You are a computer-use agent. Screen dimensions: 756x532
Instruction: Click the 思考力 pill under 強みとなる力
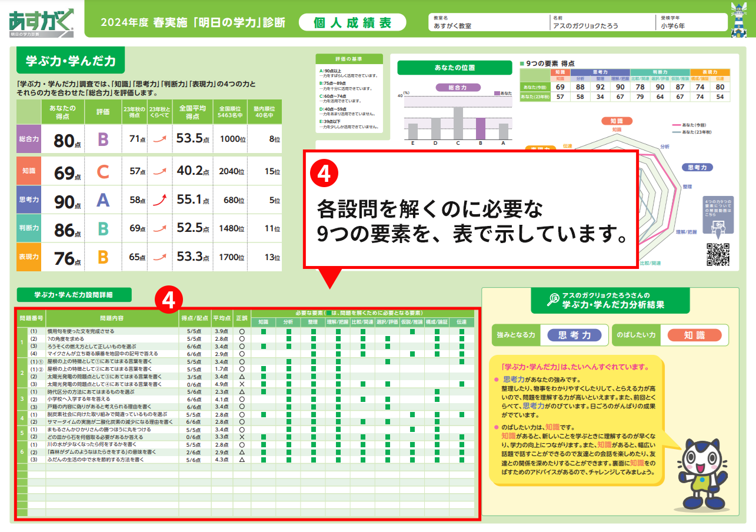574,335
